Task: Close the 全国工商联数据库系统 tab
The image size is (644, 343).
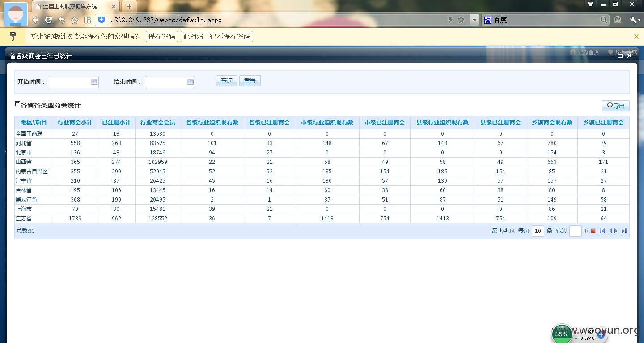Action: tap(114, 6)
